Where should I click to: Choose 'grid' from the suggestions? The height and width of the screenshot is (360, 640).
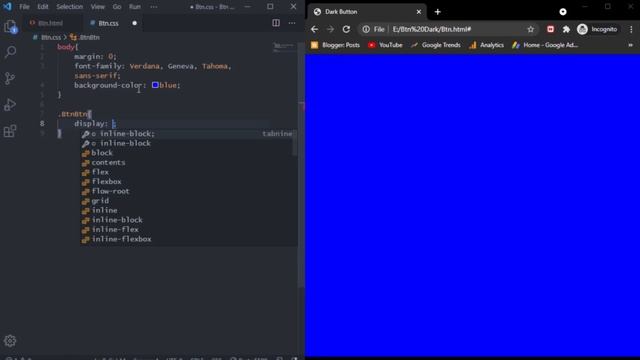(x=187, y=201)
